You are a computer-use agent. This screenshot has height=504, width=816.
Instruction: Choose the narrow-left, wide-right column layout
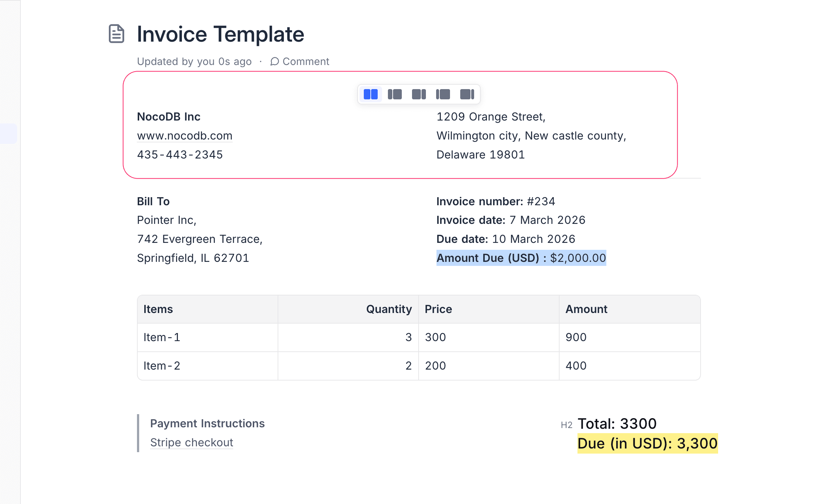pos(394,94)
